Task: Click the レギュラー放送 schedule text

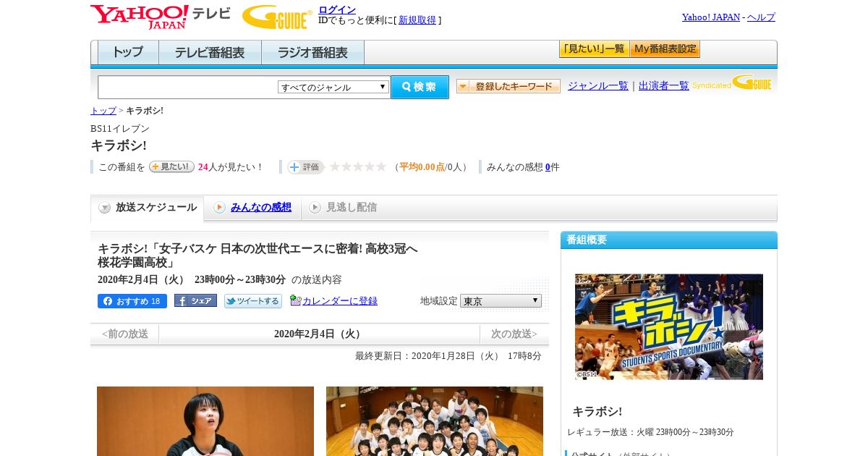Action: [x=650, y=432]
